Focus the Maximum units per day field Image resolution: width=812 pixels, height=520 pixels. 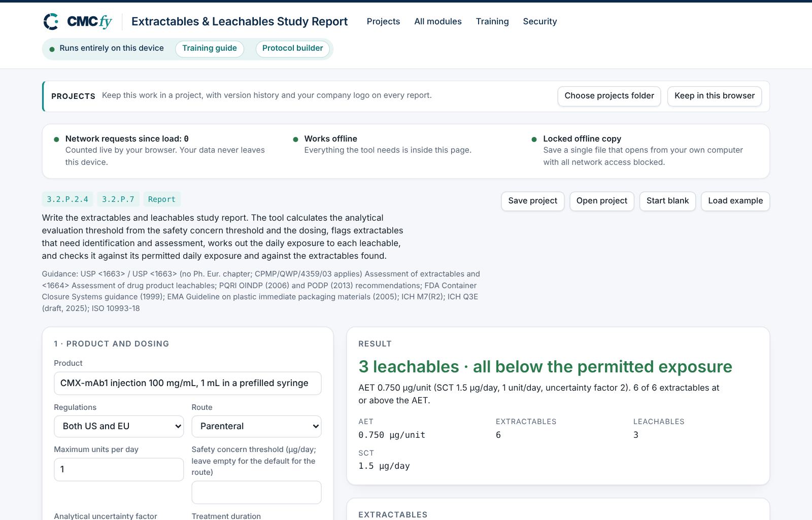119,469
